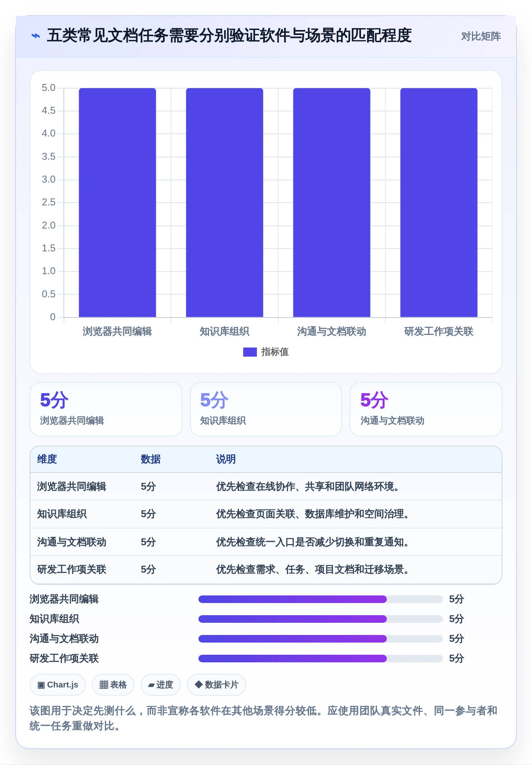The height and width of the screenshot is (765, 532).
Task: Click the 浏览器共同编辑 x-axis label
Action: click(117, 332)
